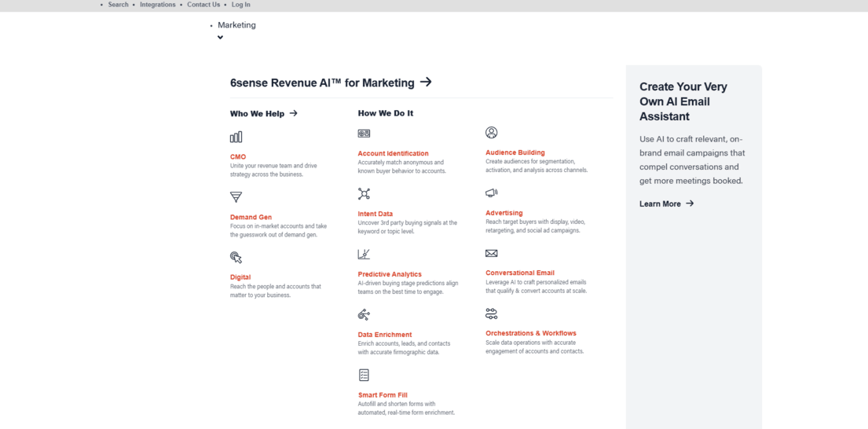
Task: Click the Account Identification icon
Action: tap(364, 134)
